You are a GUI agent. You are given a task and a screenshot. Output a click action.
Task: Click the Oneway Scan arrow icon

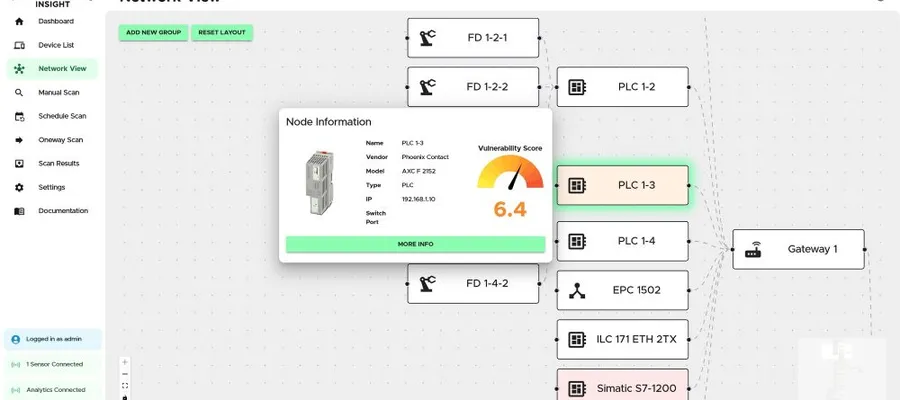19,140
